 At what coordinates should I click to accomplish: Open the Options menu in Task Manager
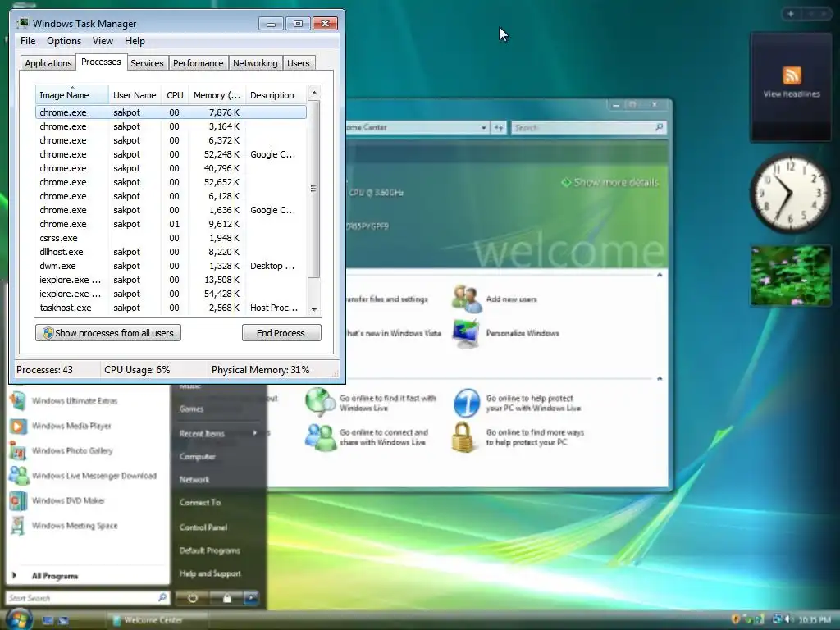[x=64, y=41]
